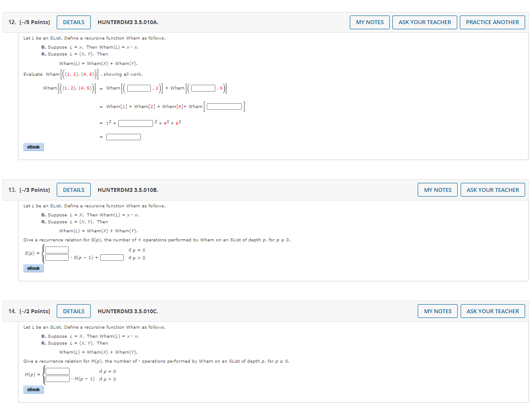This screenshot has height=413, width=532.
Task: Click '14. [-/2 Points]' label
Action: 29,311
